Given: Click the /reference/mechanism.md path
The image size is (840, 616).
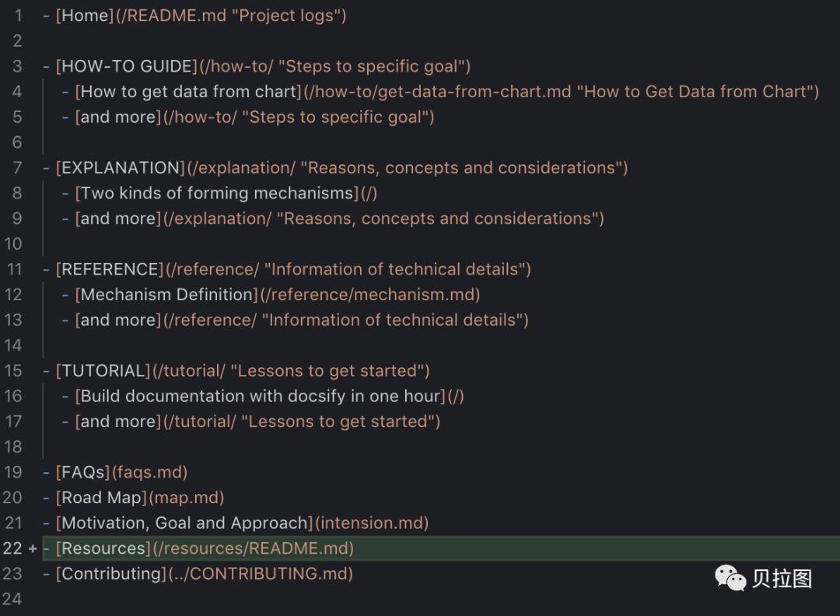Looking at the screenshot, I should [x=369, y=295].
